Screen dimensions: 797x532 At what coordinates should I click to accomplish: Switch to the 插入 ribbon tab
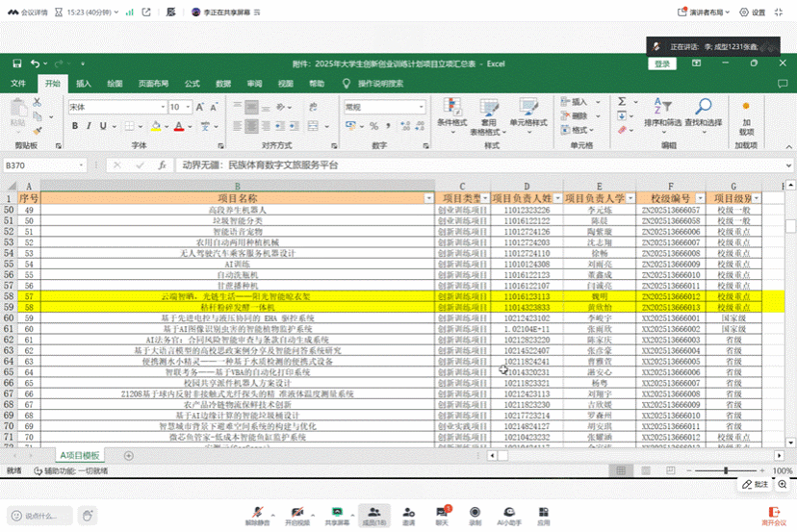(x=84, y=84)
